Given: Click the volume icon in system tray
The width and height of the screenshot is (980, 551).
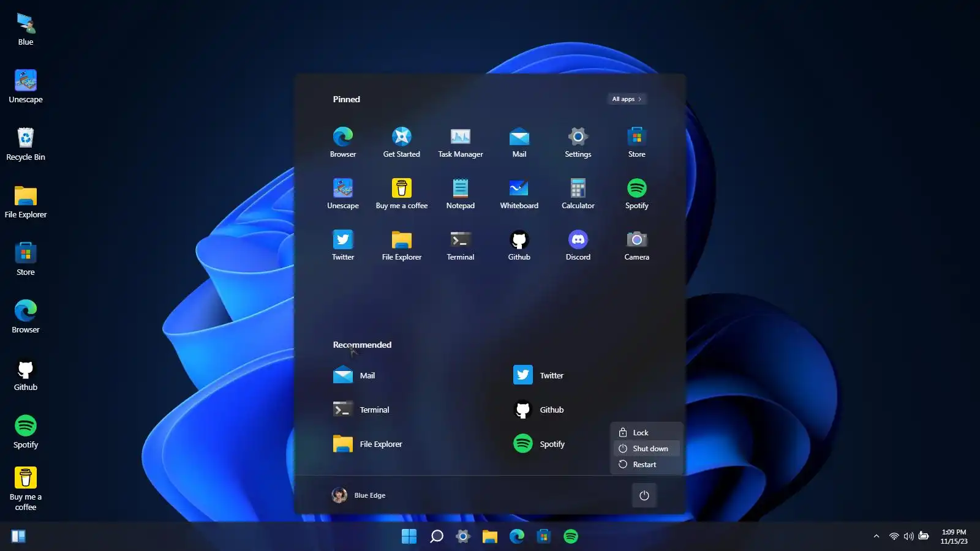Looking at the screenshot, I should click(x=909, y=536).
